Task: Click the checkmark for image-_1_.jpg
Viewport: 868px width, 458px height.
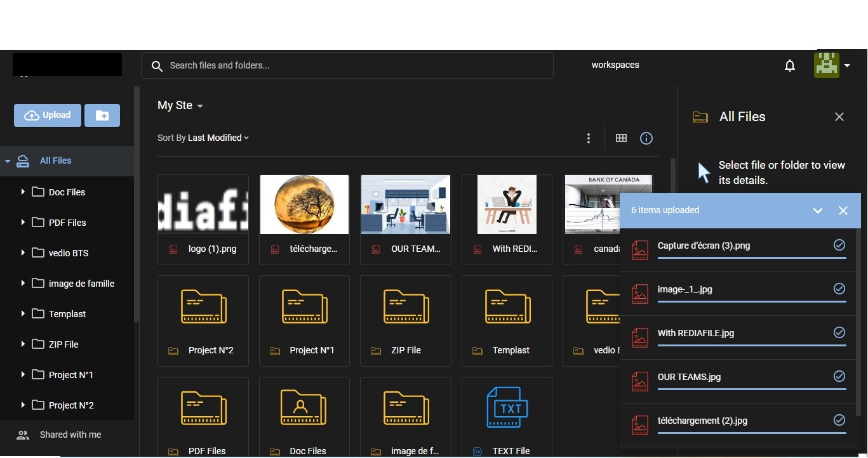Action: pyautogui.click(x=839, y=289)
